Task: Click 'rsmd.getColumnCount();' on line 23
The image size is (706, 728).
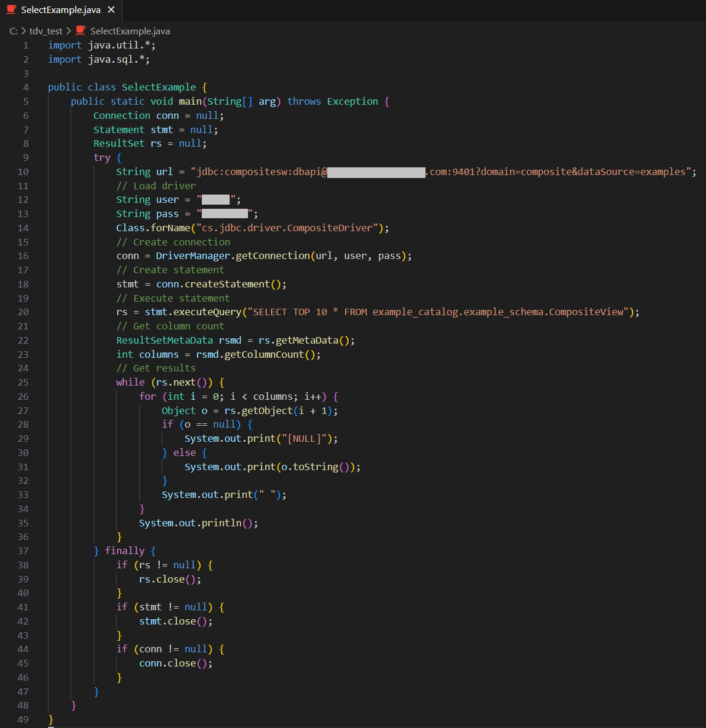Action: click(259, 354)
